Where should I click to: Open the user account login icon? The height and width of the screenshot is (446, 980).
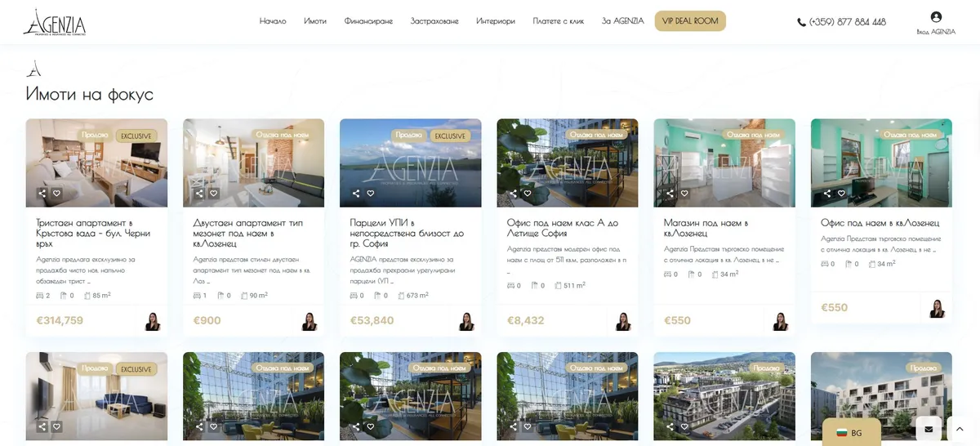(x=936, y=17)
